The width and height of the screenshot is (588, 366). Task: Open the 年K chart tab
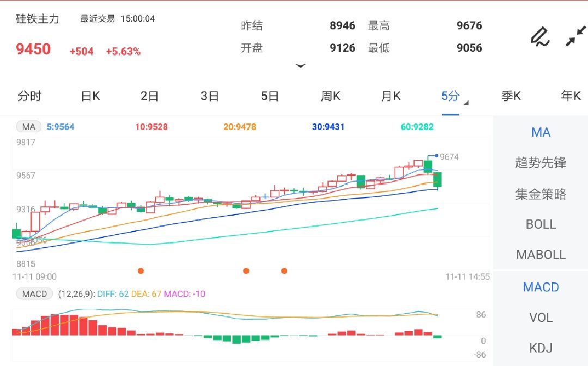point(571,96)
